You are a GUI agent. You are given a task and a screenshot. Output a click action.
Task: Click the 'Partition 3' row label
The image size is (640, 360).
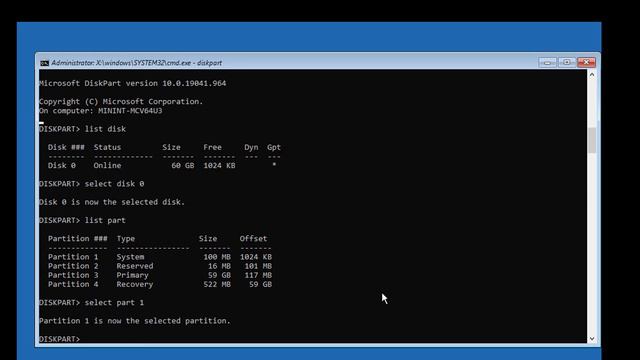coord(73,276)
